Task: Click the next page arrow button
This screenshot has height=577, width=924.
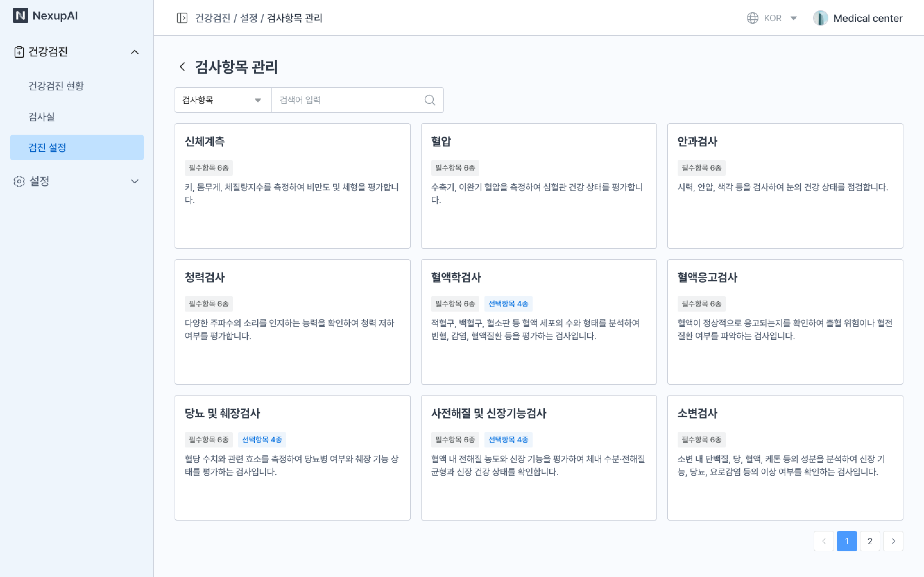Action: [893, 541]
